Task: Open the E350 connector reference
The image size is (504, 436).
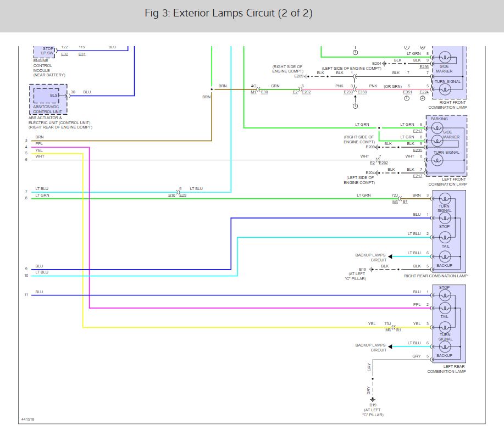Action: point(362,92)
